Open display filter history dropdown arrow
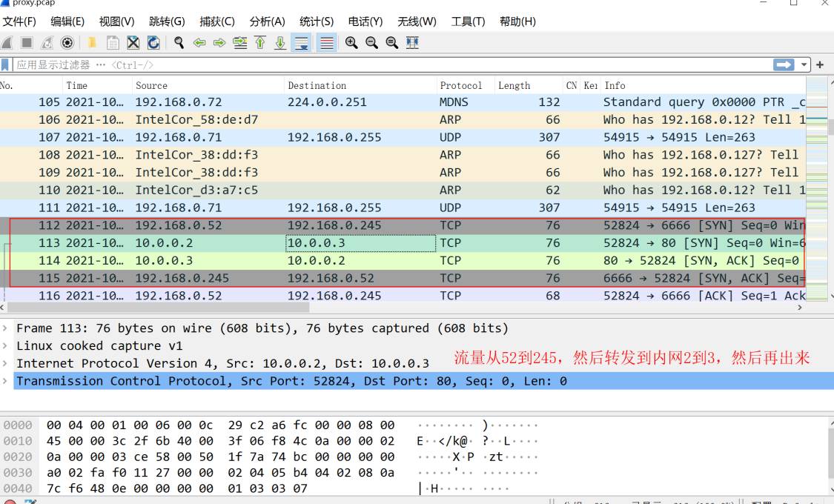 pos(805,65)
